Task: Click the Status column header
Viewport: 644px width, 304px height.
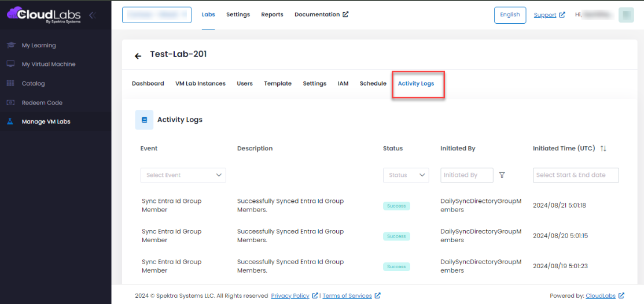Action: (x=393, y=149)
